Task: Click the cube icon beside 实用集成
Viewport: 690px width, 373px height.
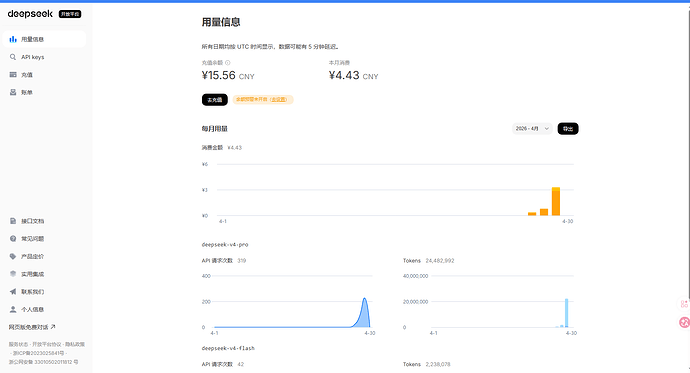Action: point(13,274)
